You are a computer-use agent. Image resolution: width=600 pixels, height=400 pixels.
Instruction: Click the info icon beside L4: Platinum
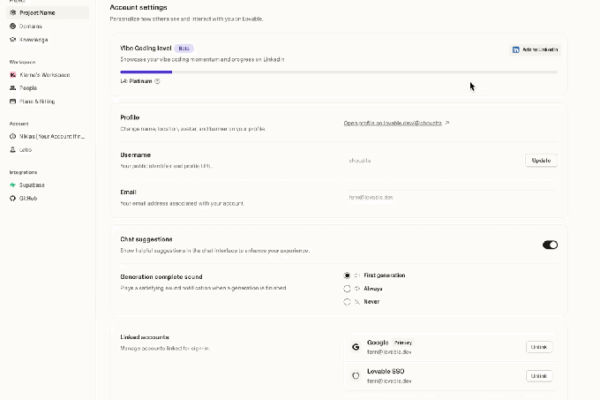coord(158,81)
